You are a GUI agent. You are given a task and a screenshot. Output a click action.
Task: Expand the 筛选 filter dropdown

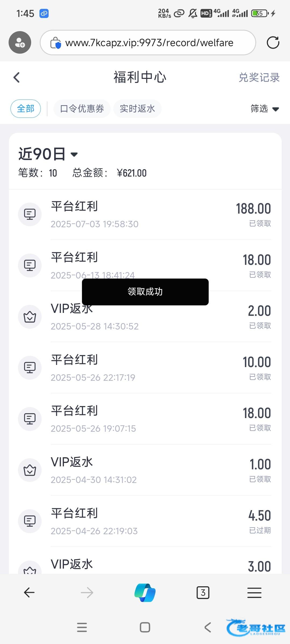[264, 109]
